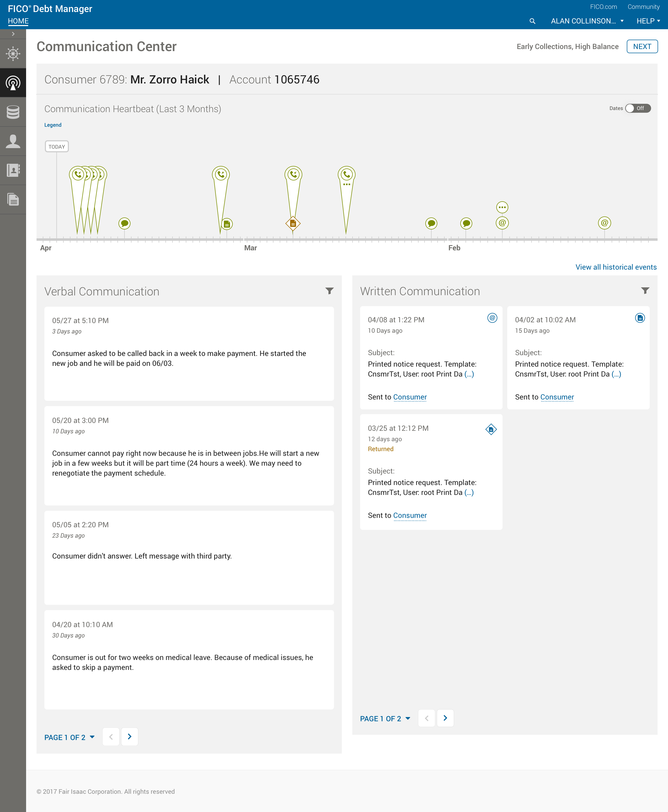Open the Verbal Communication PAGE 1 OF 2 dropdown
Screen dimensions: 668x812
pyautogui.click(x=69, y=737)
